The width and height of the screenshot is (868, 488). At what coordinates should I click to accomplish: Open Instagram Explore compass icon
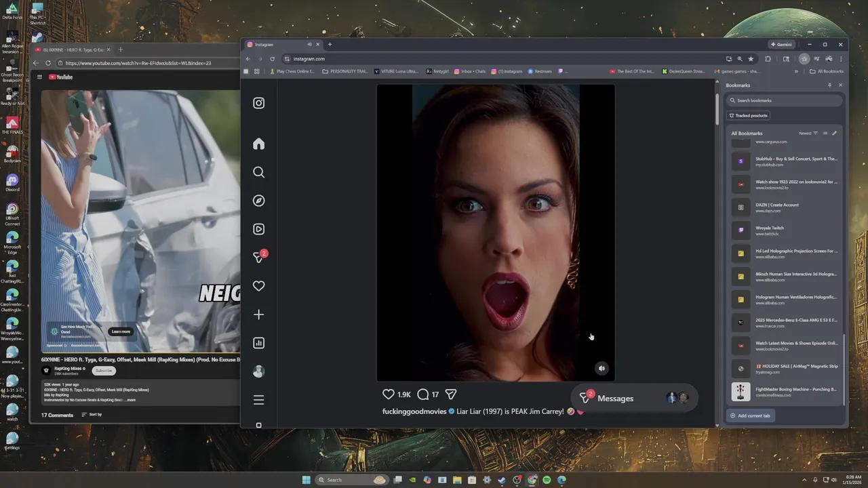(x=258, y=201)
